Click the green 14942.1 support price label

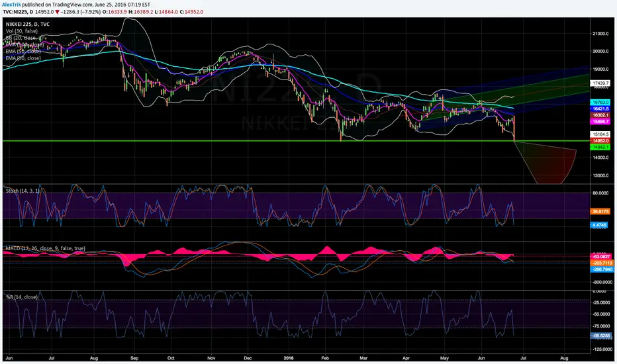(x=600, y=147)
